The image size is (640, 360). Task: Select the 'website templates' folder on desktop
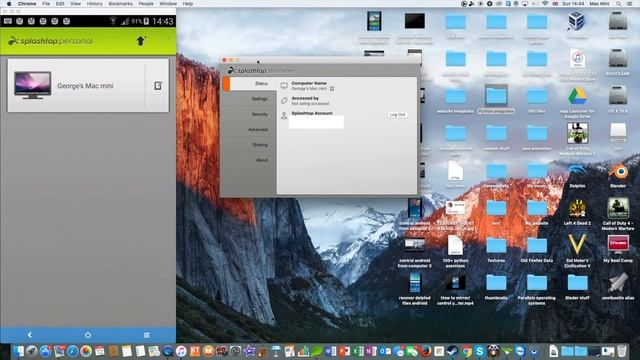click(455, 97)
